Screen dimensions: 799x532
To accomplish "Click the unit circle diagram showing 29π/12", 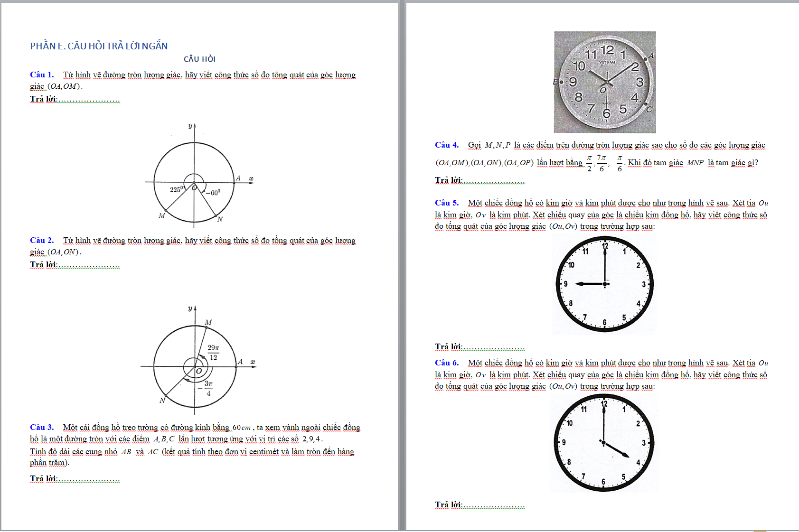I will point(199,361).
